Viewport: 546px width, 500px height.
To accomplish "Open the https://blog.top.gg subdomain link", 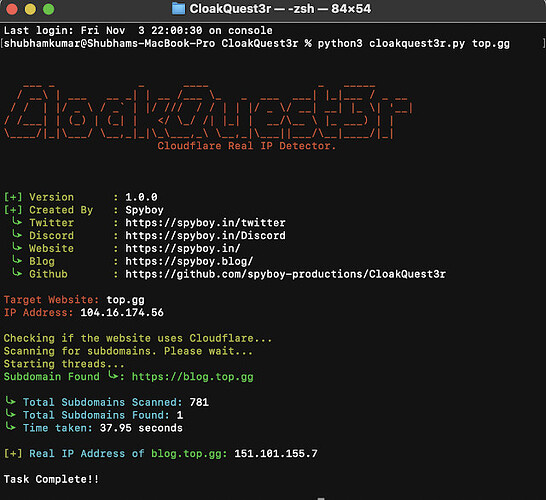I will point(193,377).
